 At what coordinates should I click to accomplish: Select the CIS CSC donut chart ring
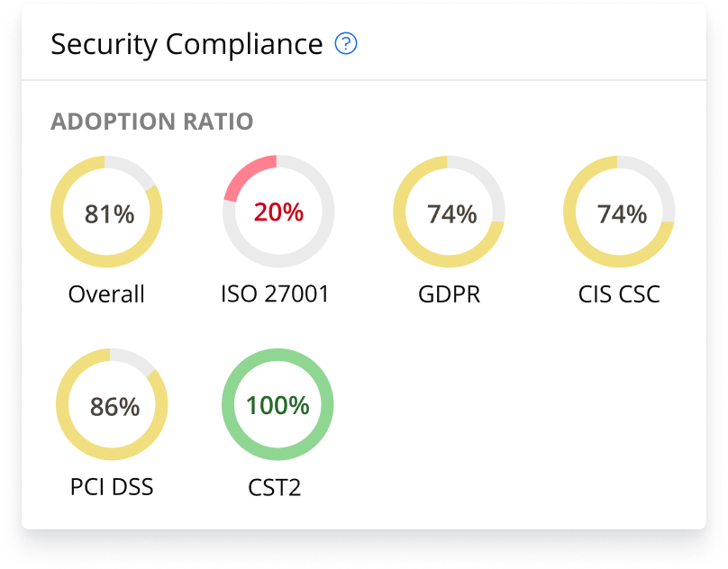(569, 213)
